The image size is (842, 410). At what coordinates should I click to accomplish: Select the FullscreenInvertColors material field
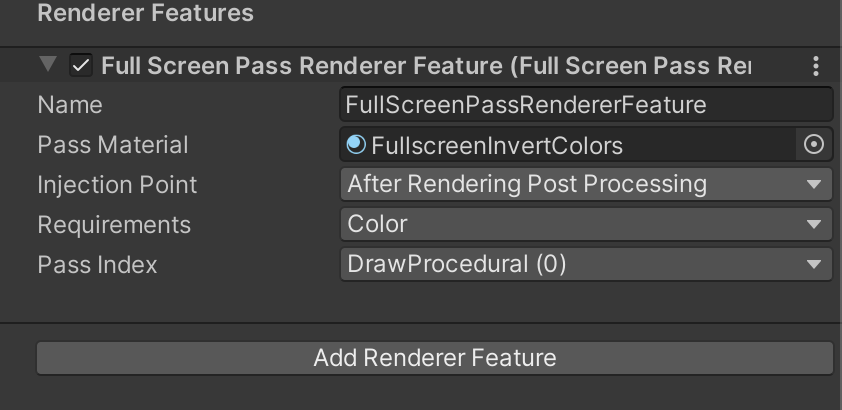[570, 146]
